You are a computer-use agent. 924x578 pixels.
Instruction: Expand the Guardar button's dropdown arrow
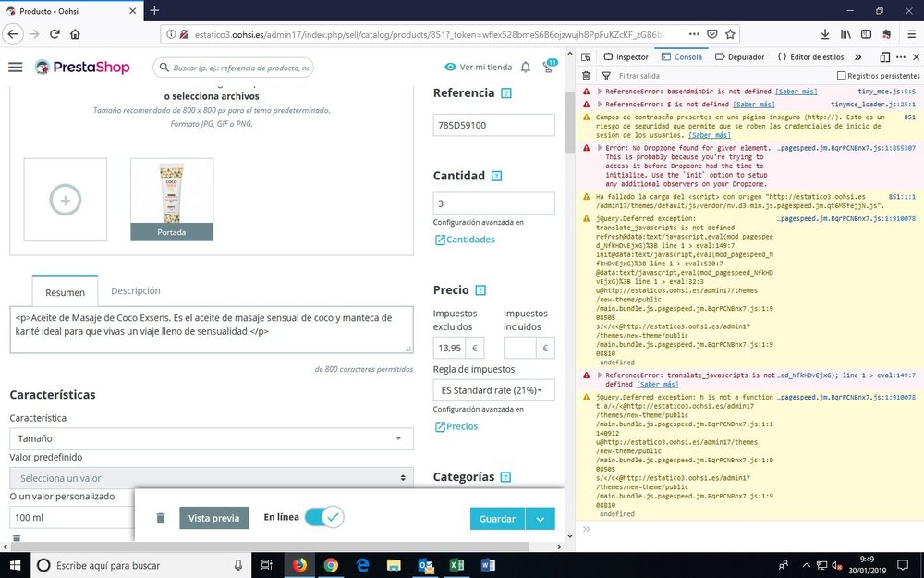[x=541, y=519]
